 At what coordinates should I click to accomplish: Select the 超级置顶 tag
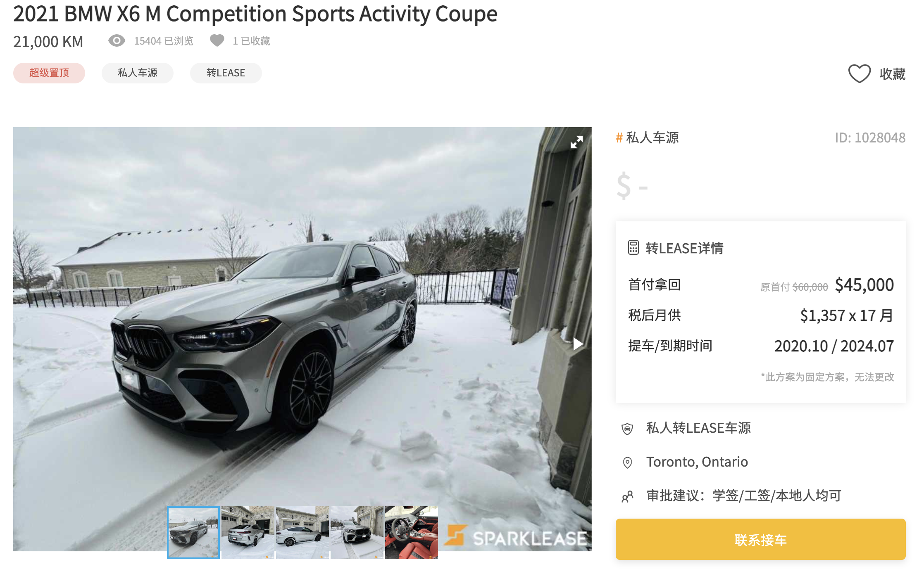click(x=49, y=73)
